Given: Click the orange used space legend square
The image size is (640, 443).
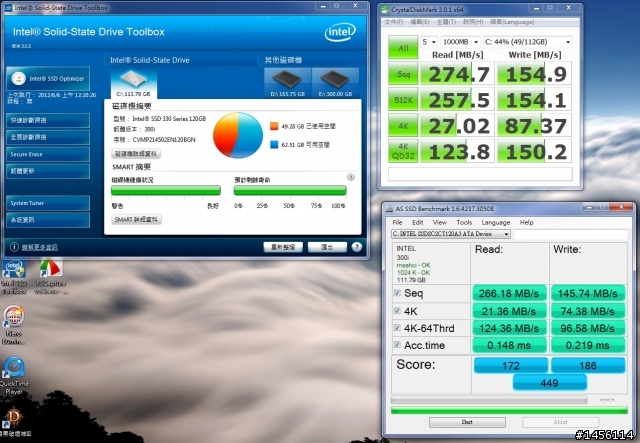Looking at the screenshot, I should tap(274, 126).
